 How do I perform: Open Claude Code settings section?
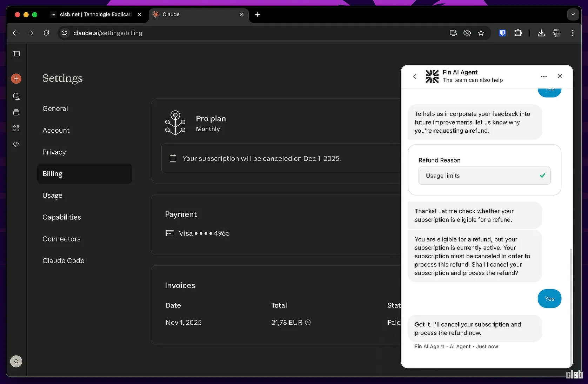[64, 261]
